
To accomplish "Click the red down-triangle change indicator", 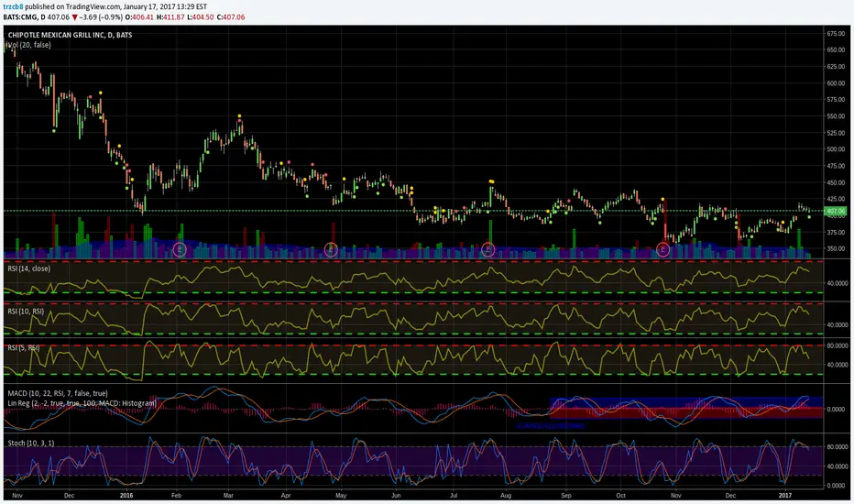I will tap(74, 17).
